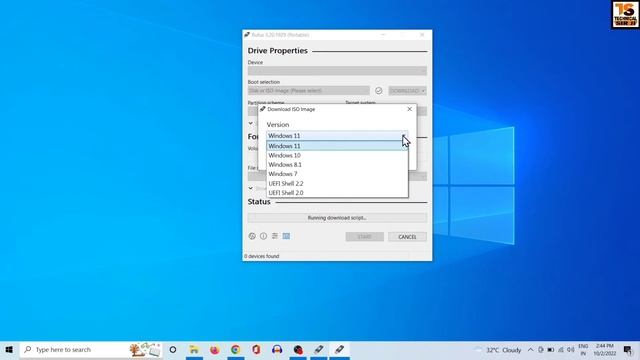This screenshot has height=360, width=640.
Task: Open the DOWNLOAD split button arrow
Action: (423, 91)
